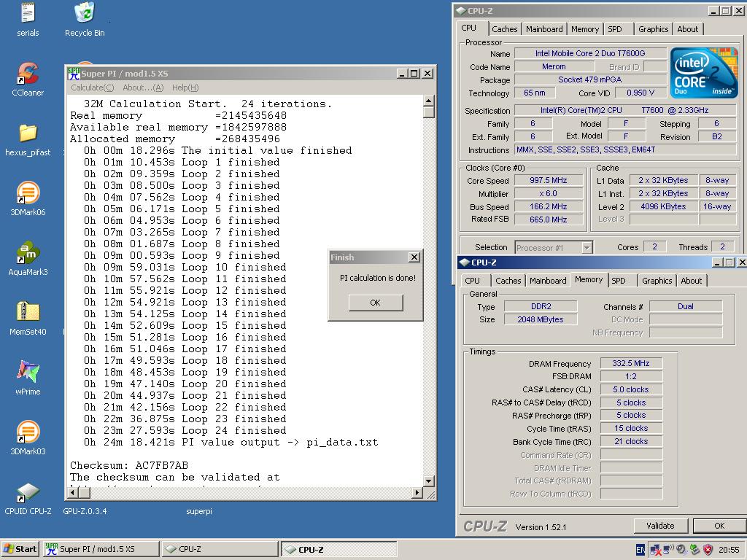Open Caches tab in lower CPU-Z window
Viewport: 747px width, 560px height.
coord(508,281)
